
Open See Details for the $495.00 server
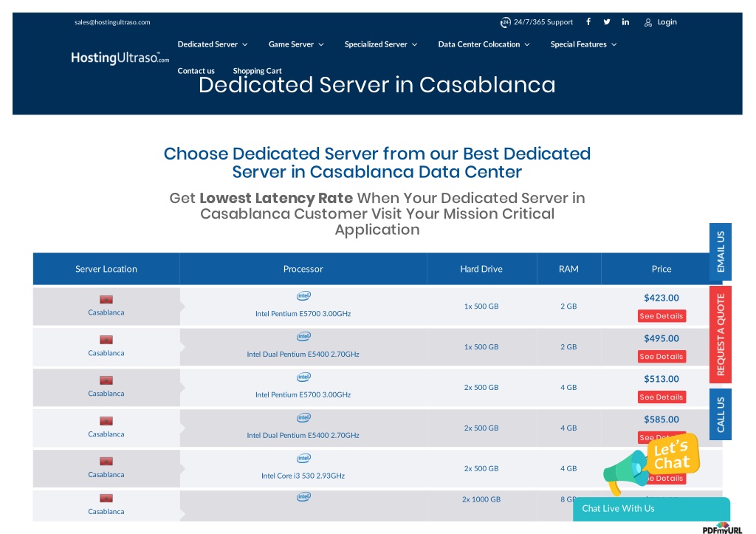click(661, 357)
